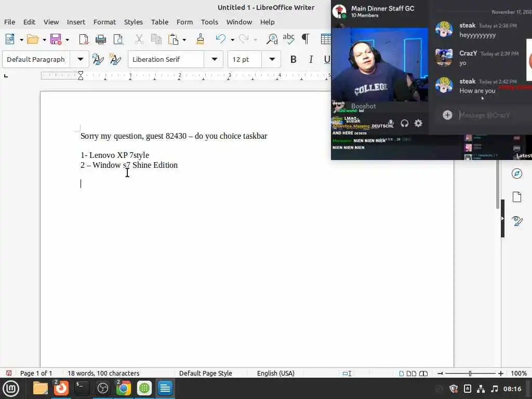Image resolution: width=532 pixels, height=399 pixels.
Task: Open the Style Inspector sidebar icon
Action: pyautogui.click(x=517, y=221)
